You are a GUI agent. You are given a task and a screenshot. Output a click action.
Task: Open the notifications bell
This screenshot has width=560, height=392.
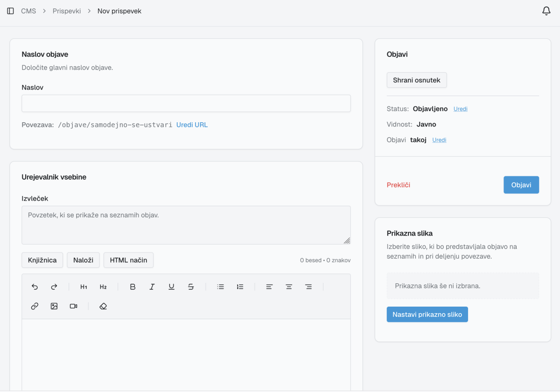[546, 11]
